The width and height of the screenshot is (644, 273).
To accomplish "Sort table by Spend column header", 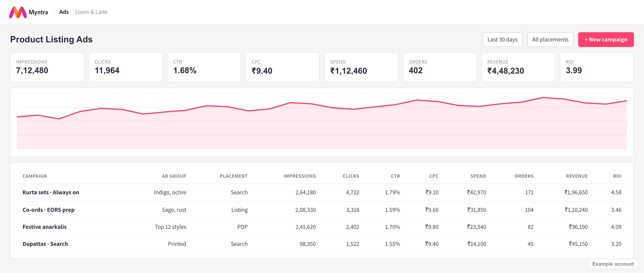I will (478, 176).
